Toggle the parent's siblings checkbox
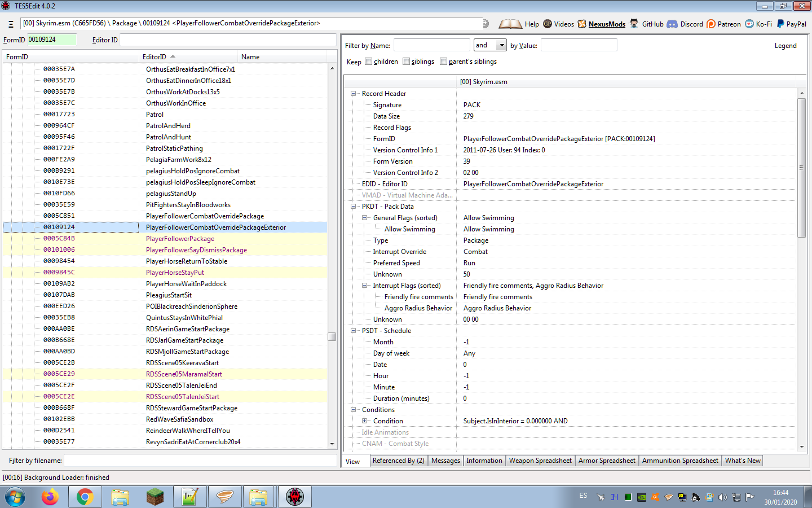 coord(443,62)
